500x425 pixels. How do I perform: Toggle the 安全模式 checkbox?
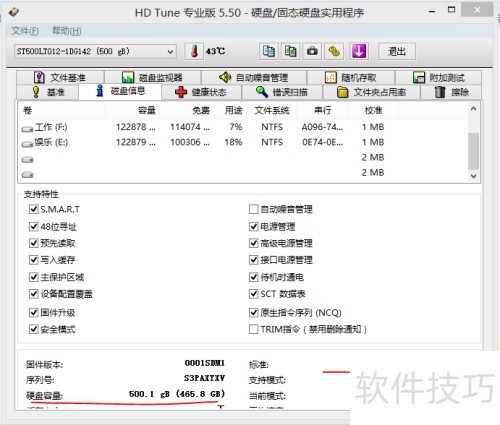coord(33,329)
